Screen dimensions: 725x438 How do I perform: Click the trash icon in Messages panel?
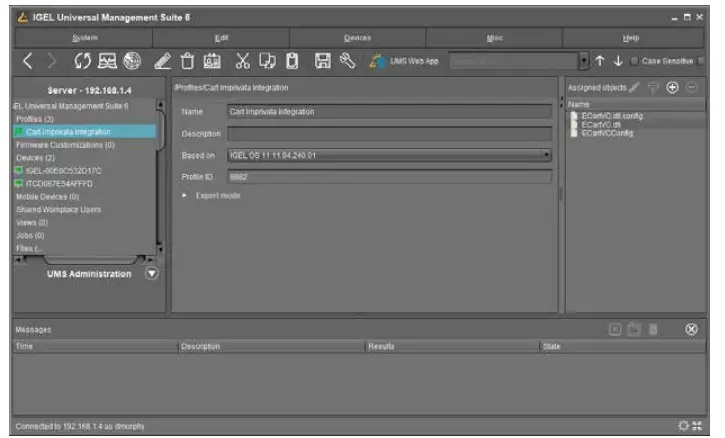653,329
